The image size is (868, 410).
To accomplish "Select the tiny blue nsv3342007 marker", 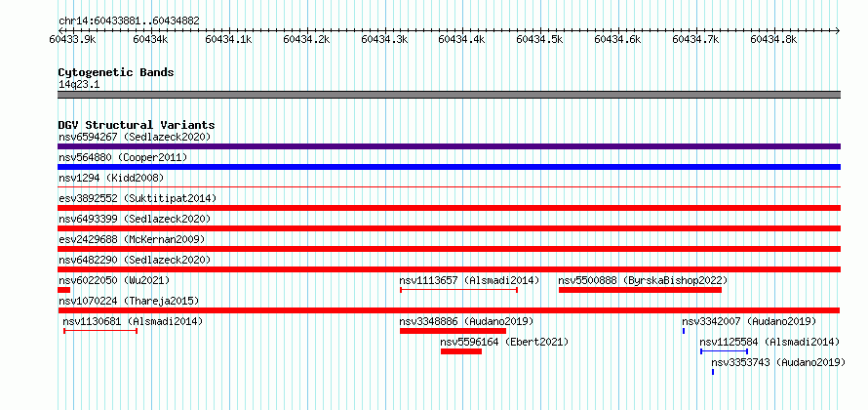I will tap(684, 331).
